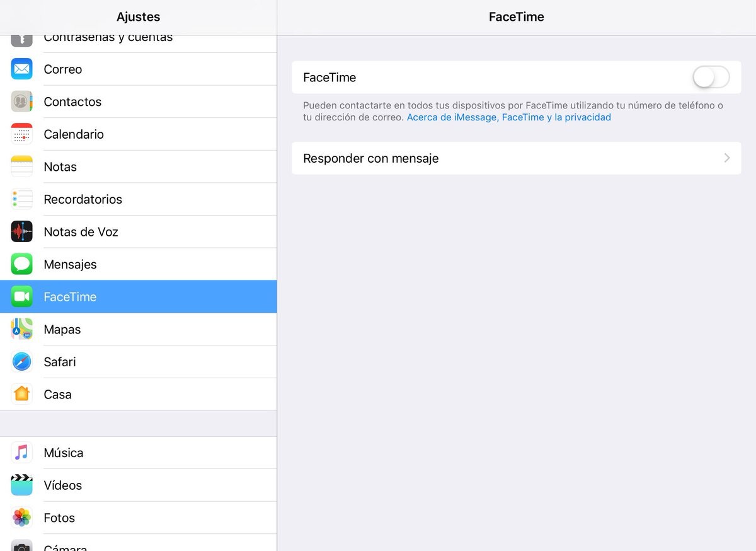Image resolution: width=756 pixels, height=551 pixels.
Task: Tap the Notas app icon
Action: tap(21, 166)
